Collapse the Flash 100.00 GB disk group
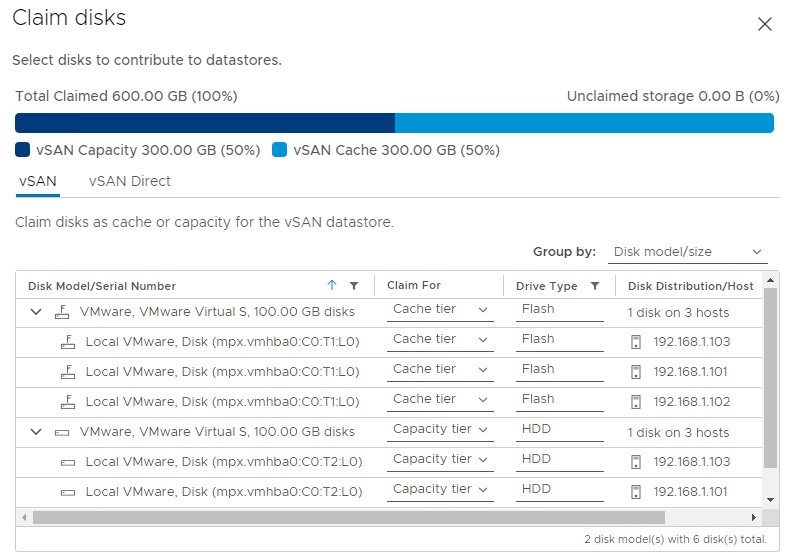Image resolution: width=788 pixels, height=560 pixels. 36,312
